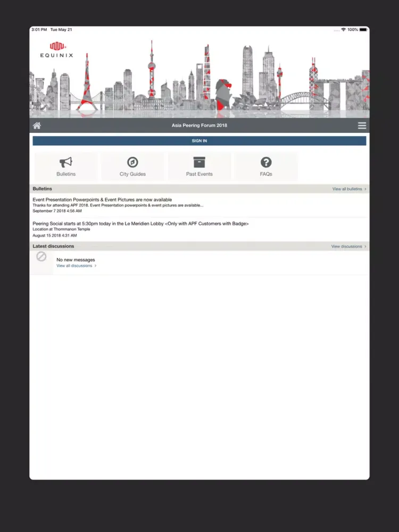Open the Bulletins megaphone tile
The height and width of the screenshot is (532, 399).
click(66, 167)
